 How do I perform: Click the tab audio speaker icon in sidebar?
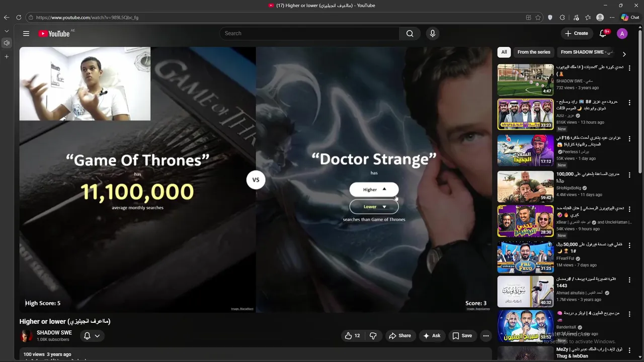point(7,43)
